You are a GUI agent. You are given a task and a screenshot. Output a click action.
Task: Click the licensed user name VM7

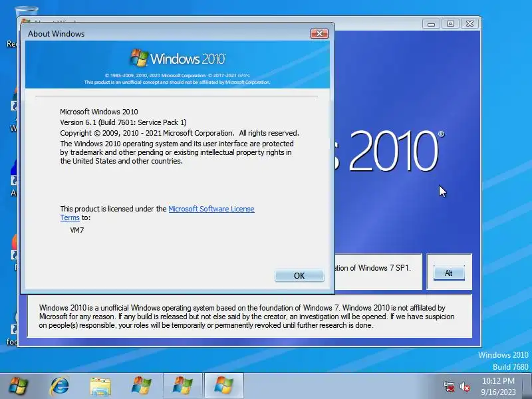click(77, 230)
